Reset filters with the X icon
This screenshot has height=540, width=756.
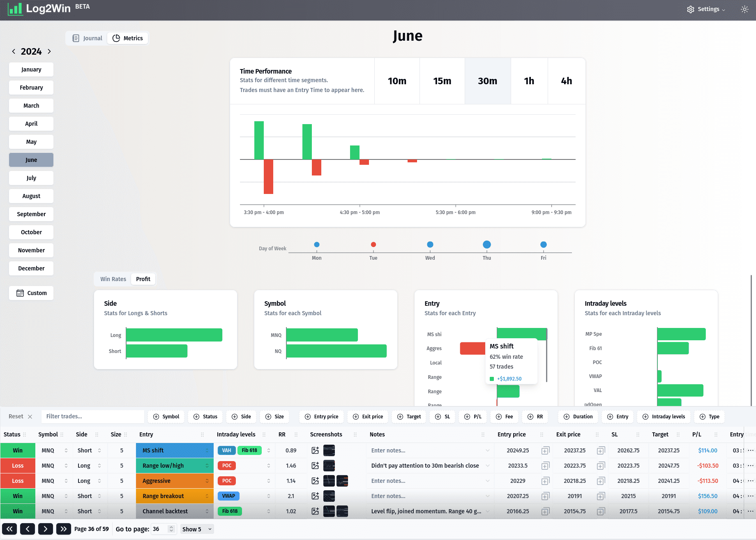coord(30,417)
